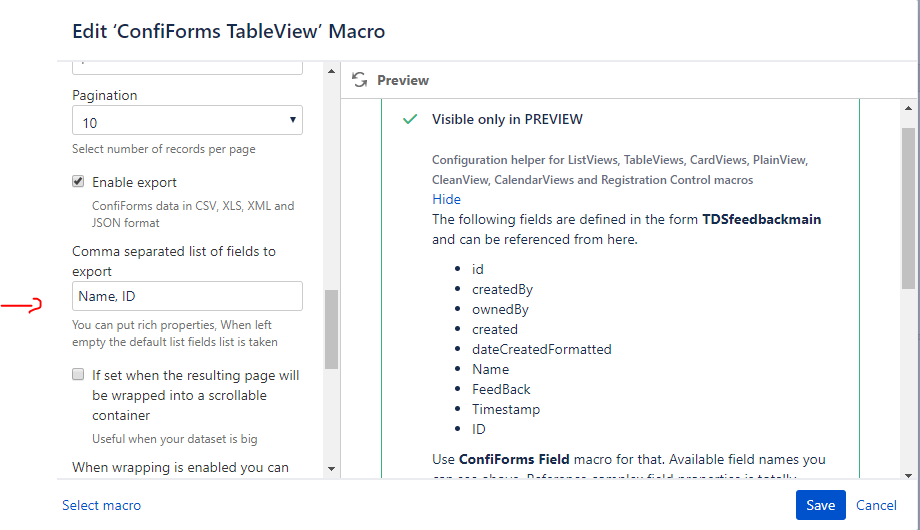Click the Hide link in preview

447,200
